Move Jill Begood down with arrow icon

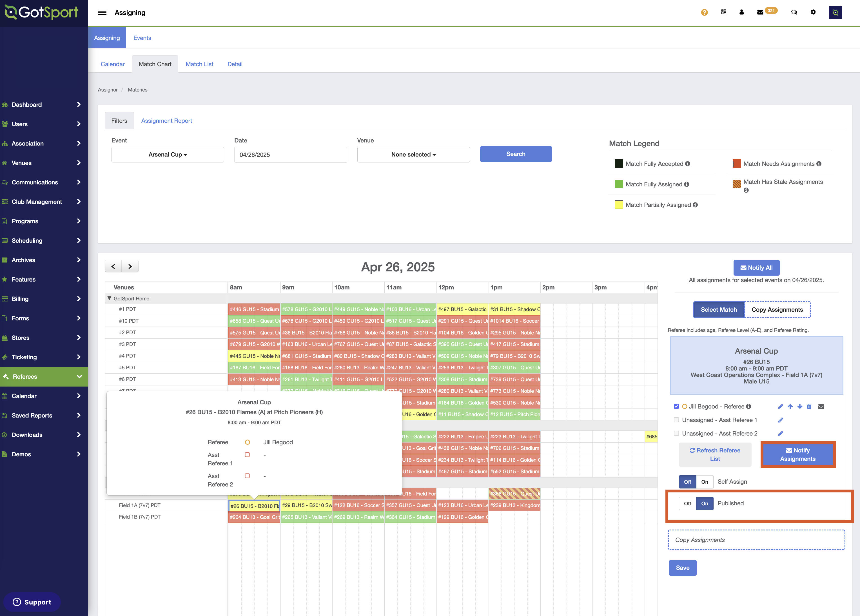point(799,406)
